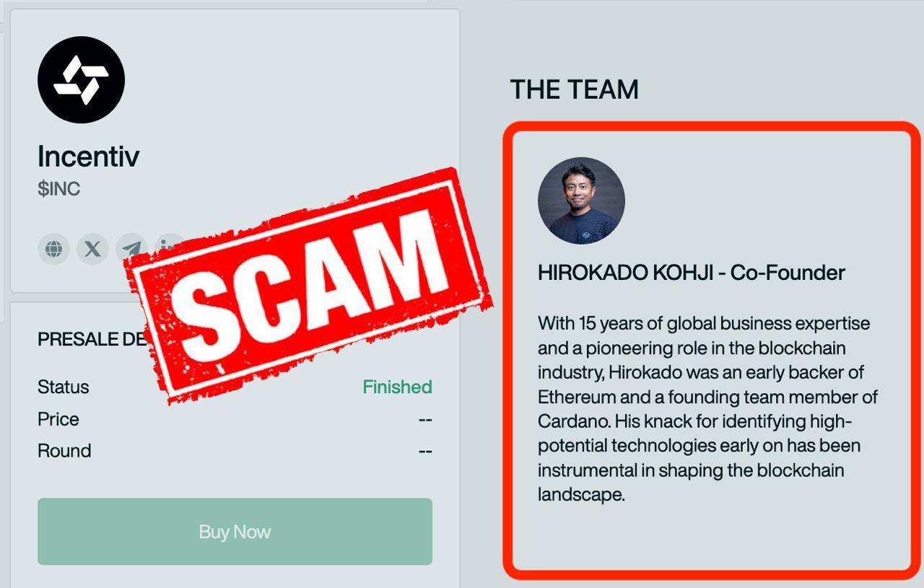Click the dashes value beside Round
This screenshot has height=588, width=924.
[x=425, y=451]
